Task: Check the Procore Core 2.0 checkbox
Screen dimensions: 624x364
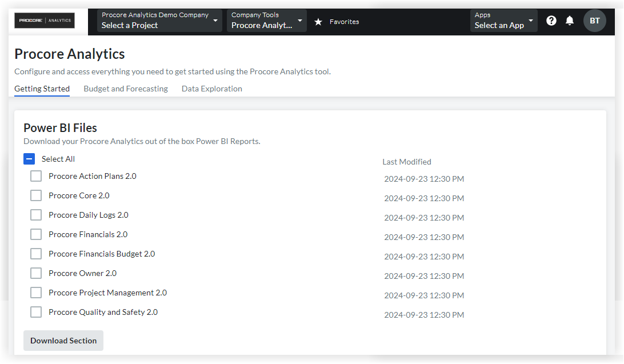Action: point(36,195)
